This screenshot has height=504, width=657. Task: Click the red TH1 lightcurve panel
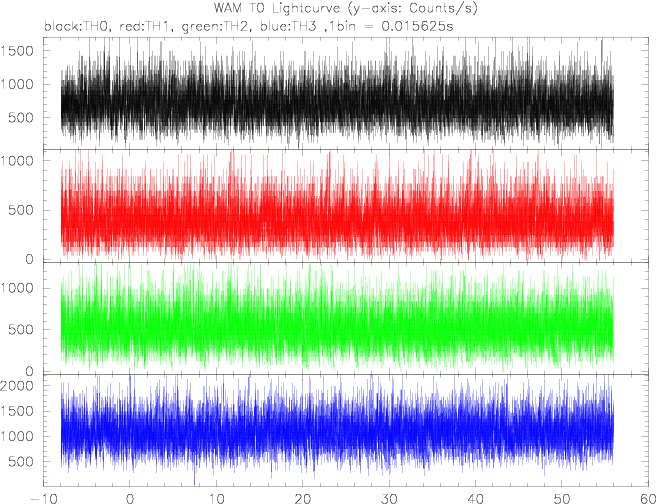pos(345,206)
